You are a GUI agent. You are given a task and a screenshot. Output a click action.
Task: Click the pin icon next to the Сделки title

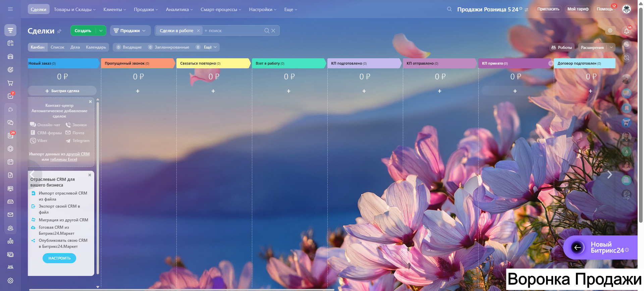(x=59, y=31)
